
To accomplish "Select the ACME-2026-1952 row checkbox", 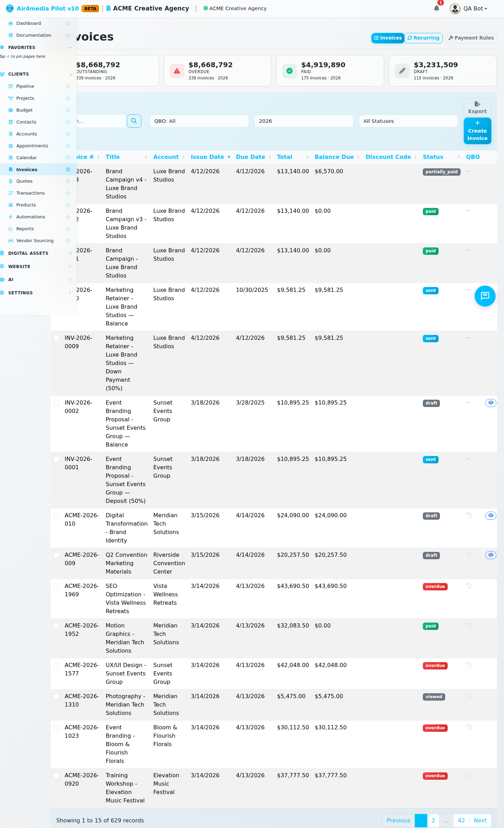I will [56, 626].
